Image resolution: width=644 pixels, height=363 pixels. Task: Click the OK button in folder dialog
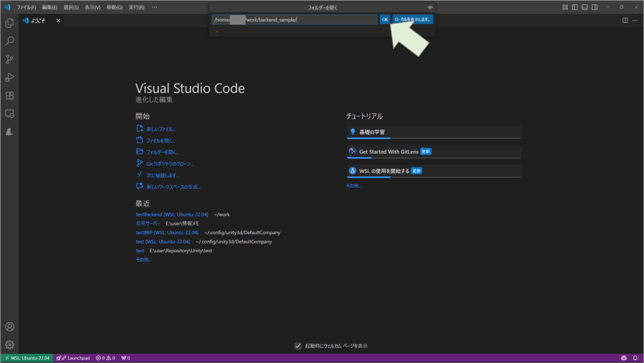[x=385, y=20]
